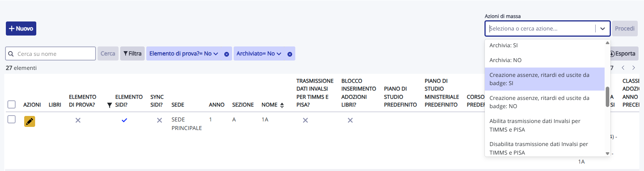Image resolution: width=644 pixels, height=171 pixels.
Task: Check the select-all header checkbox
Action: (x=12, y=105)
